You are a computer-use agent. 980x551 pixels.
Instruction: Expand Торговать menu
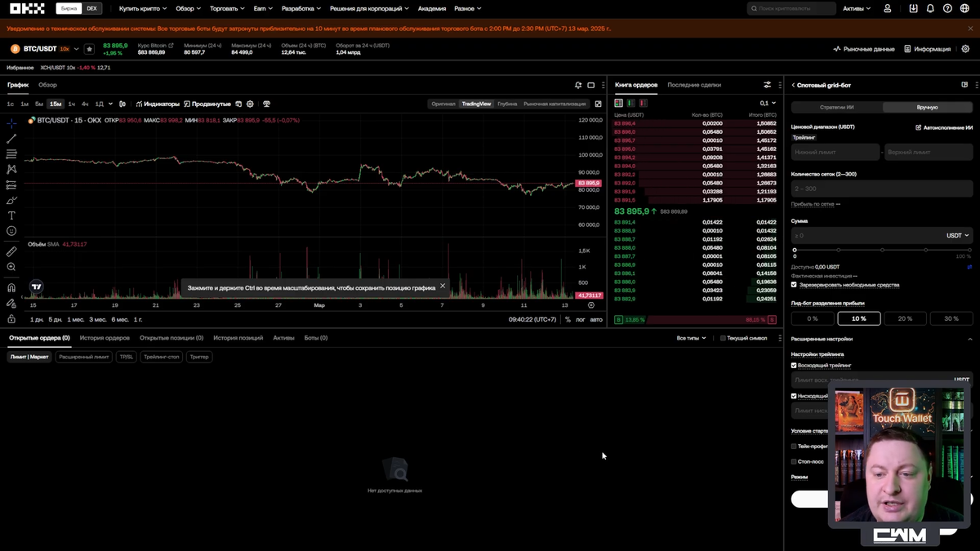pyautogui.click(x=227, y=8)
